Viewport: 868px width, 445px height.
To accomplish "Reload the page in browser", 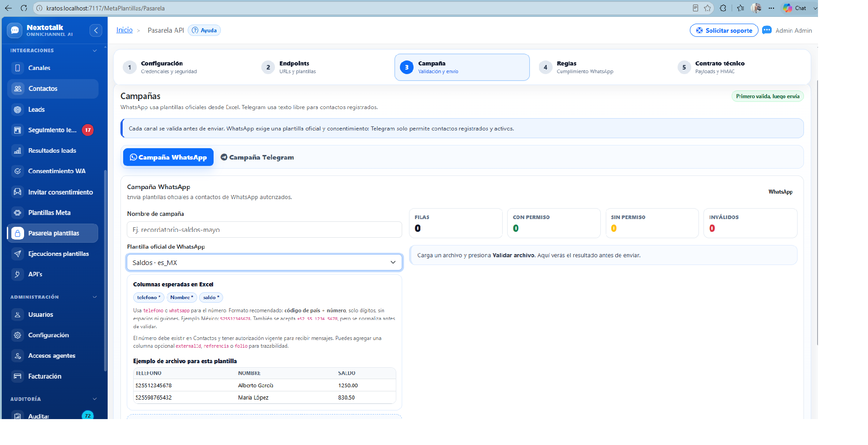I will 24,8.
